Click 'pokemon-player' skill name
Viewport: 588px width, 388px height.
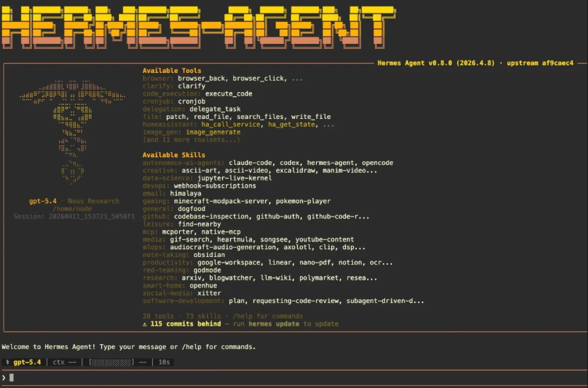click(303, 201)
